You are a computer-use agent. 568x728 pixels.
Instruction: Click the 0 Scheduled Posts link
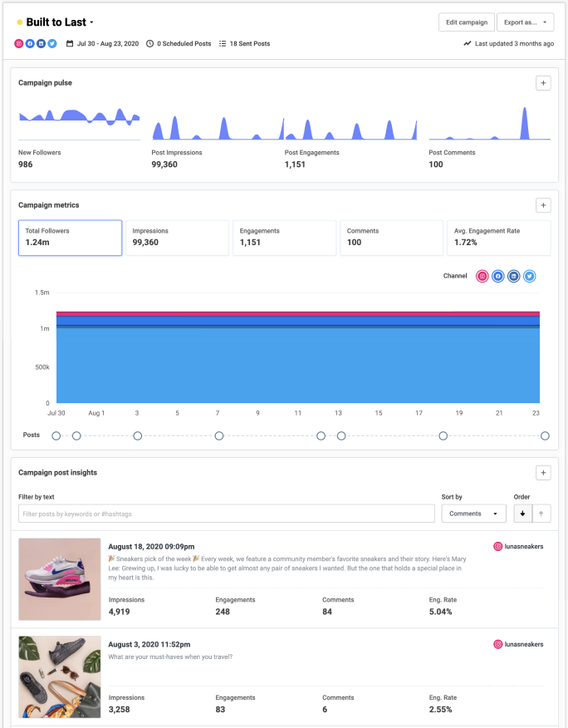pyautogui.click(x=184, y=44)
